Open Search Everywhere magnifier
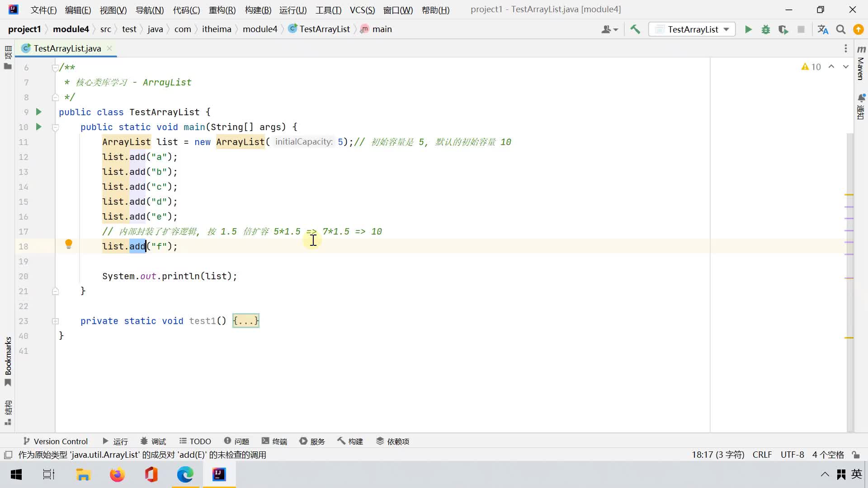 841,29
